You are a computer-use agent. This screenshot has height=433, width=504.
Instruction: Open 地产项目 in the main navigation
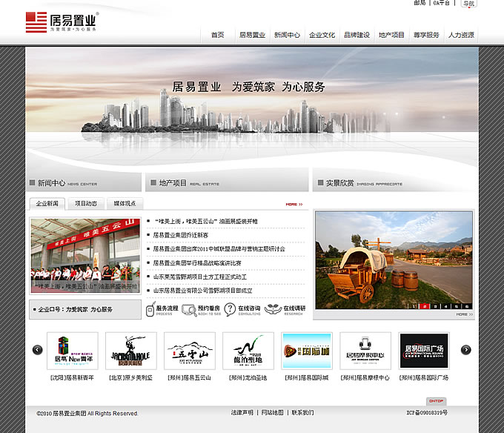pyautogui.click(x=391, y=35)
